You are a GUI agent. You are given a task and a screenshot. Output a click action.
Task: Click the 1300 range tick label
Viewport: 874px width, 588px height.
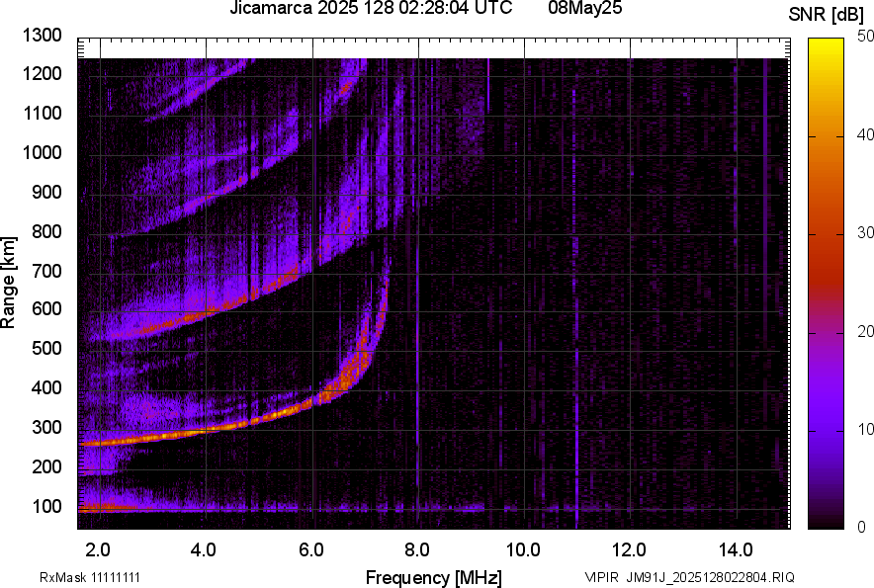[42, 36]
